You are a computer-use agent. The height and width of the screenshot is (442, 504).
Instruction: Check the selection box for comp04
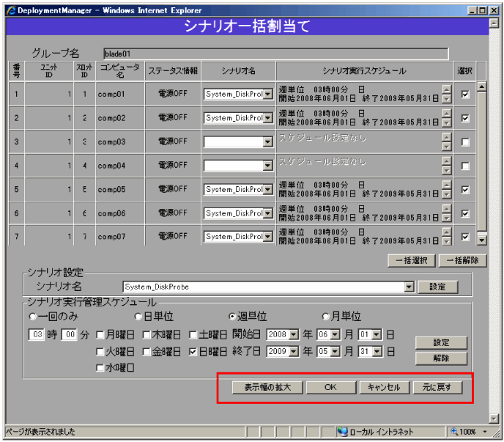(x=464, y=166)
